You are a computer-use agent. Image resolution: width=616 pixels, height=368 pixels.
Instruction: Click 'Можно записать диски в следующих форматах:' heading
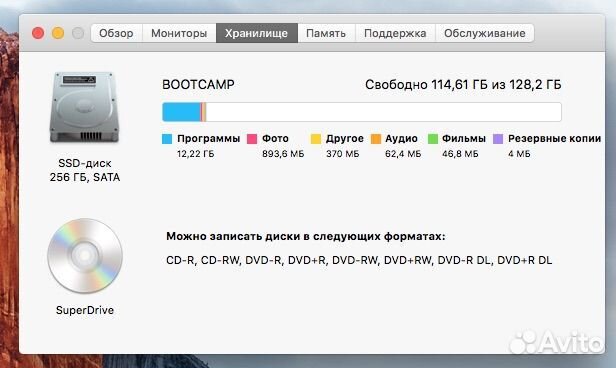[x=306, y=236]
